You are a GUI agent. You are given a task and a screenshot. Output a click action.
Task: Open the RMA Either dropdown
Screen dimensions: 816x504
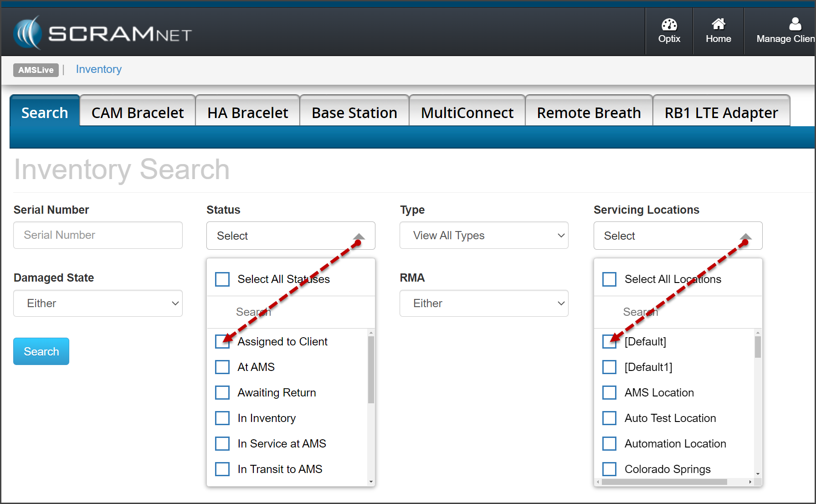coord(484,303)
